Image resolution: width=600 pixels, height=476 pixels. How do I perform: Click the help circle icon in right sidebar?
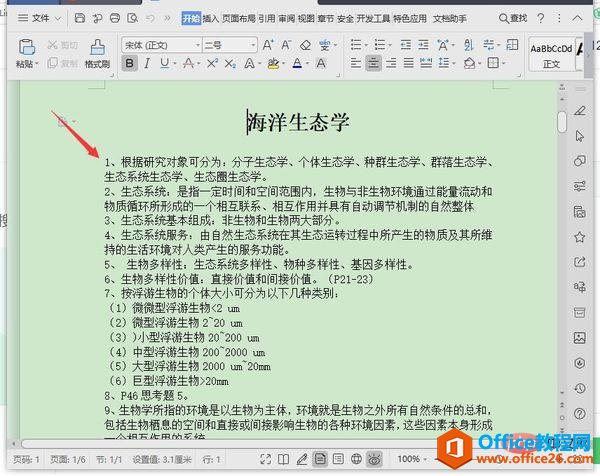[x=580, y=414]
